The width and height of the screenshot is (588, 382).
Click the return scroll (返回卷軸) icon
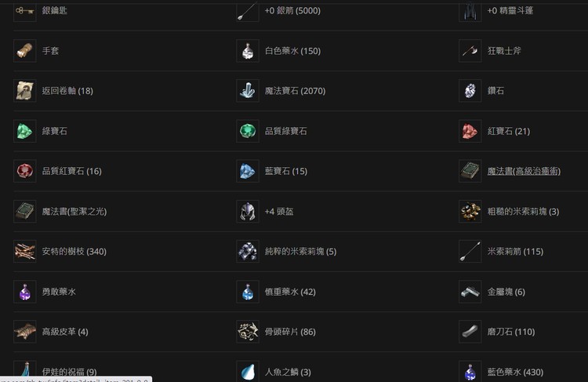coord(25,91)
